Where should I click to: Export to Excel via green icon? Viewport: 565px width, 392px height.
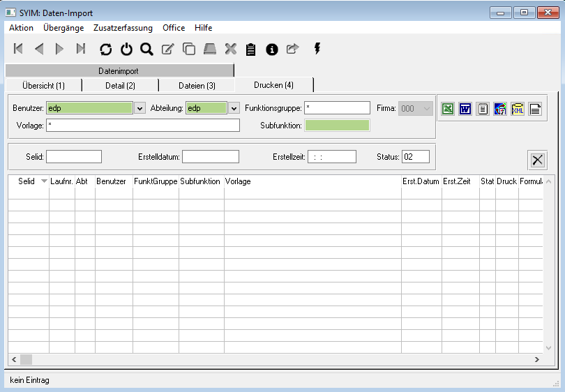[448, 109]
